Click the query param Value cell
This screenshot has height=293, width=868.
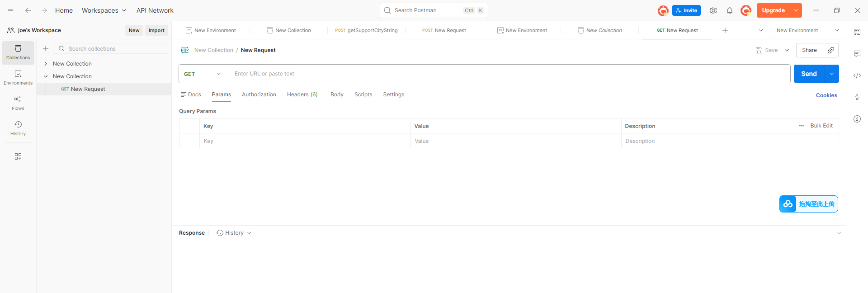[x=515, y=141]
